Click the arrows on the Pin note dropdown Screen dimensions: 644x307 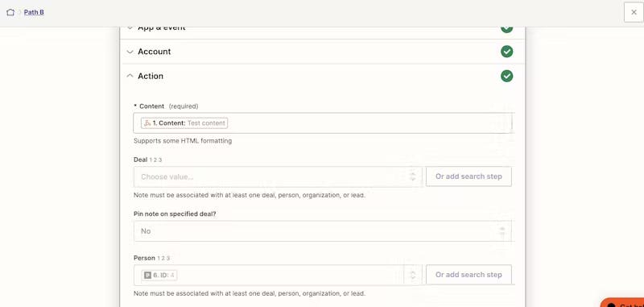point(502,231)
